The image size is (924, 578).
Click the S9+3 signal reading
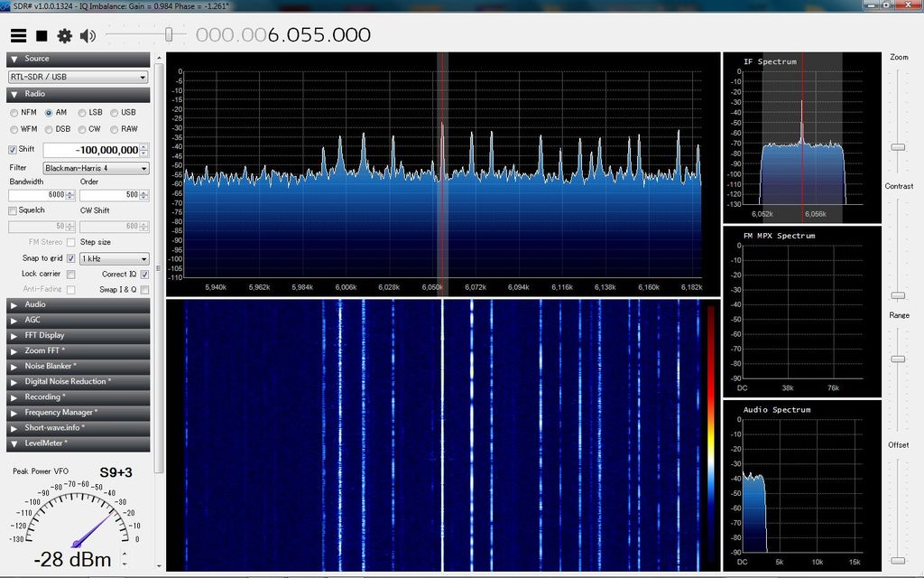pos(115,472)
